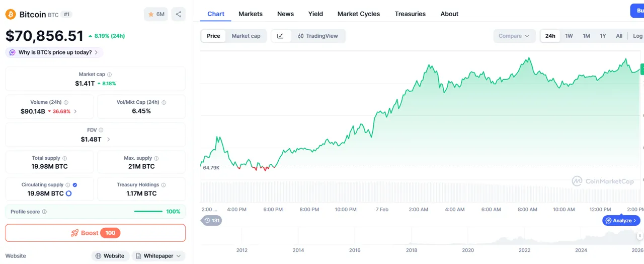Switch to line chart icon

(281, 36)
